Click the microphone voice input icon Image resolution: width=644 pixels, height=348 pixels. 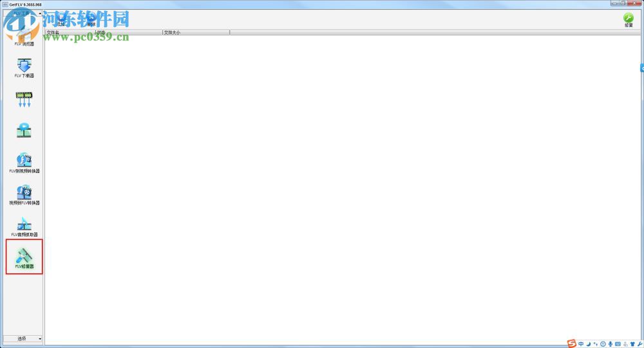coord(611,344)
